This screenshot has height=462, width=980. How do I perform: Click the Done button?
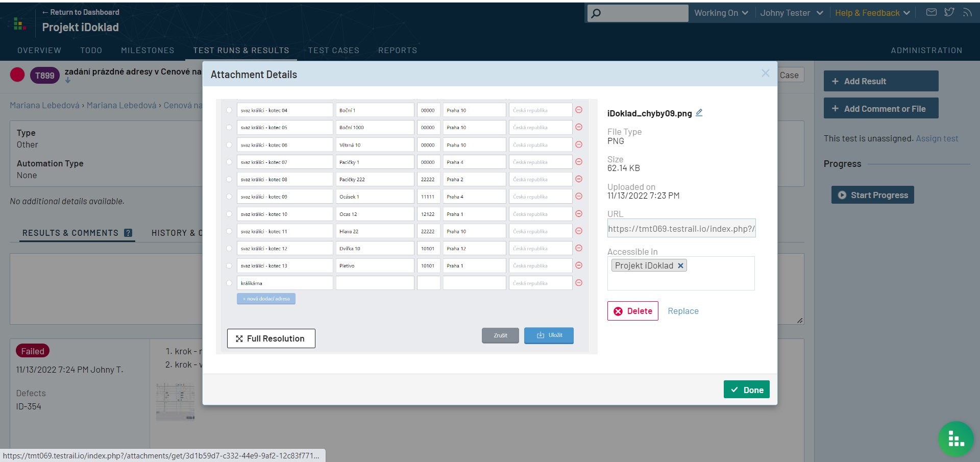click(746, 390)
